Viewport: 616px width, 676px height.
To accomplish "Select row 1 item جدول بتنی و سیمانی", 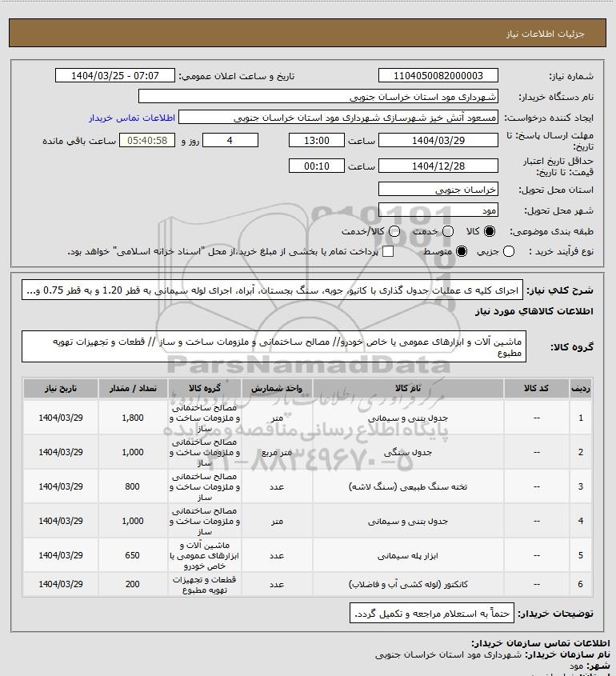I will [408, 418].
